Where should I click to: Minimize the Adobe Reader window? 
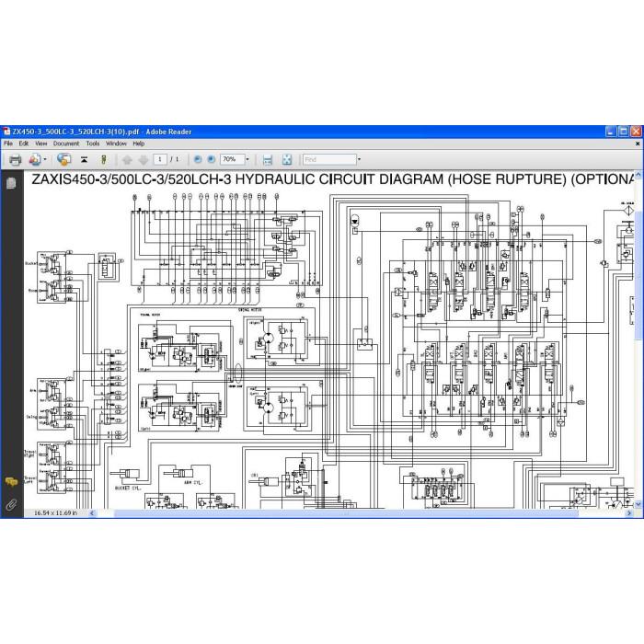611,132
